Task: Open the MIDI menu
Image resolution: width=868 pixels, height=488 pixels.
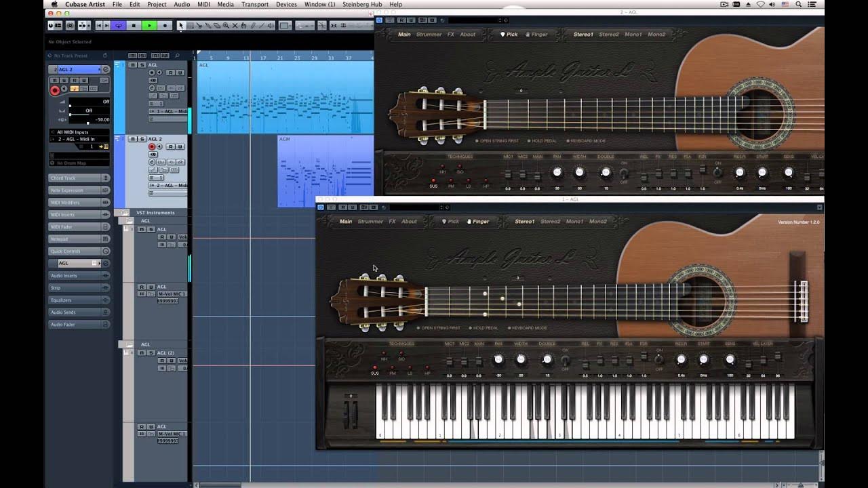Action: [x=203, y=4]
